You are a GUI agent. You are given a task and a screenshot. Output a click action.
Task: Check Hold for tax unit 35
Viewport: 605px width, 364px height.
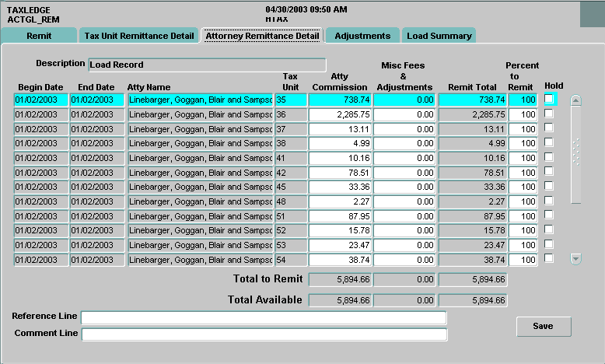pos(549,100)
